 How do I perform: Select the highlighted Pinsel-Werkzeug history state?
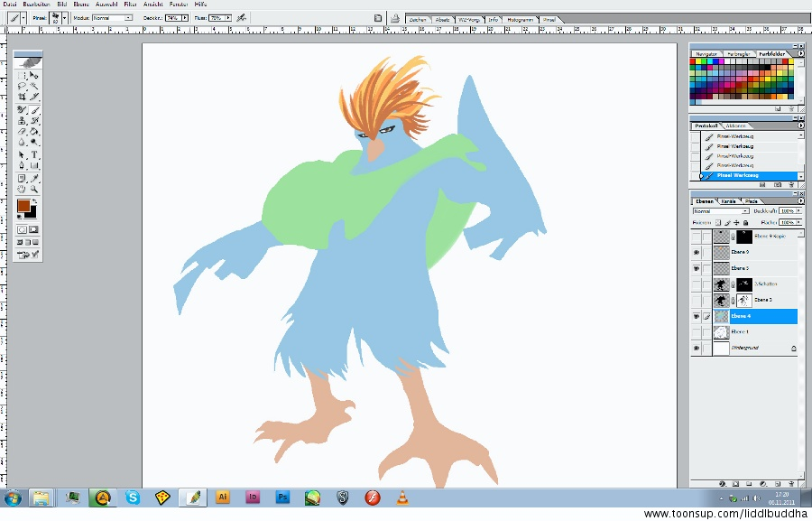click(748, 176)
